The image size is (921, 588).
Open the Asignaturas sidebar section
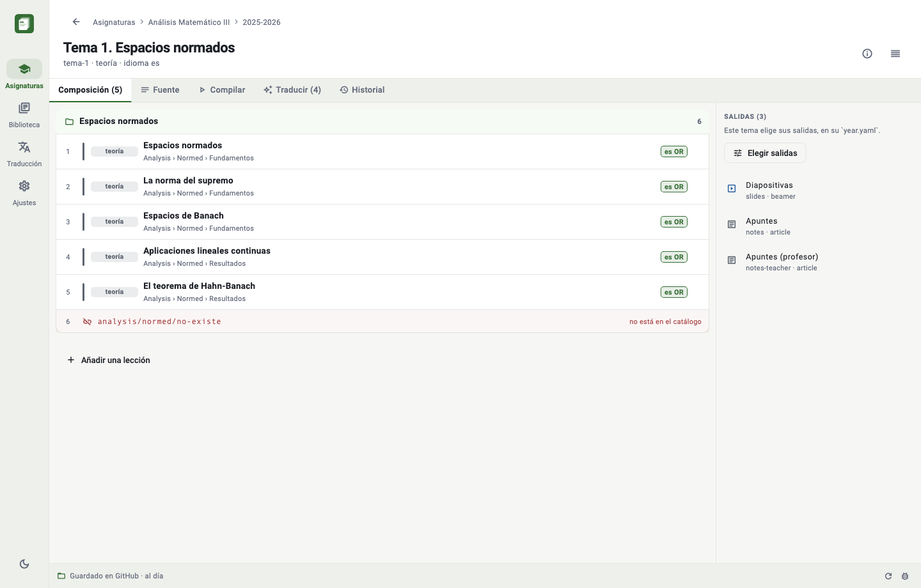24,75
